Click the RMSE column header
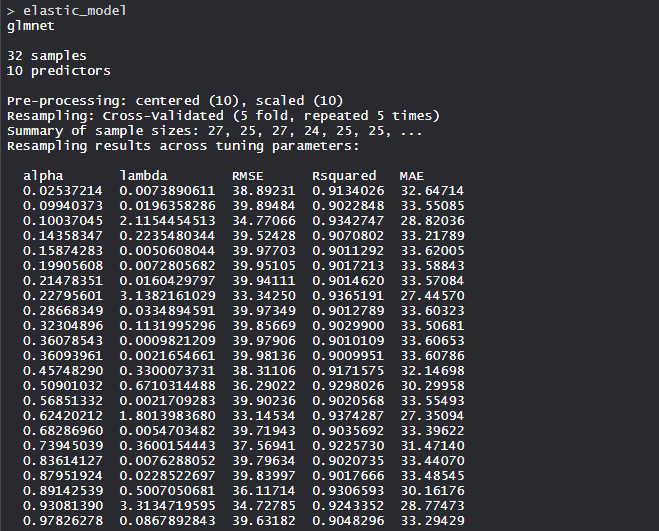The width and height of the screenshot is (659, 531). [x=248, y=176]
